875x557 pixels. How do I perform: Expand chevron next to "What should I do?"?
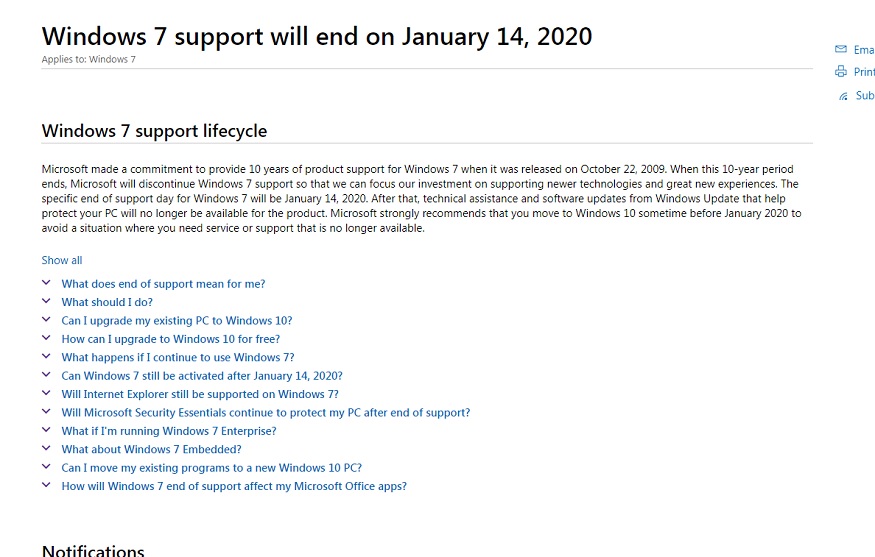[x=46, y=302]
